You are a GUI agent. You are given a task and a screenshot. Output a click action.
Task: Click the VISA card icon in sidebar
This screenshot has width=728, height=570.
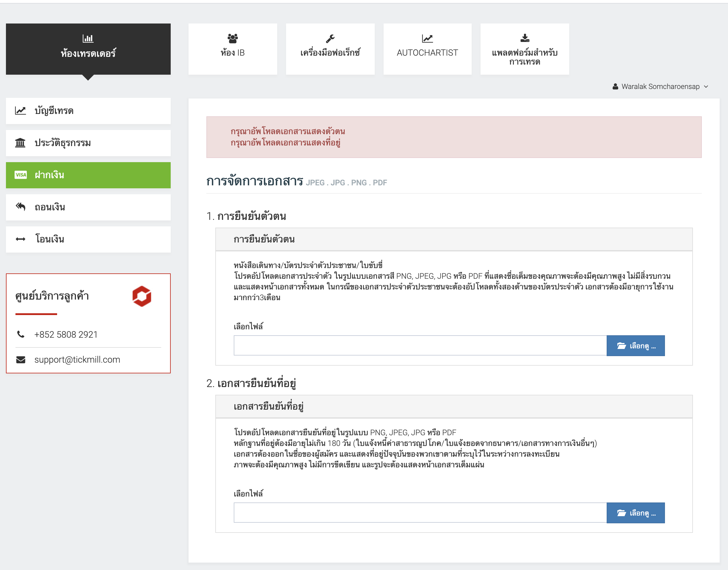coord(21,175)
